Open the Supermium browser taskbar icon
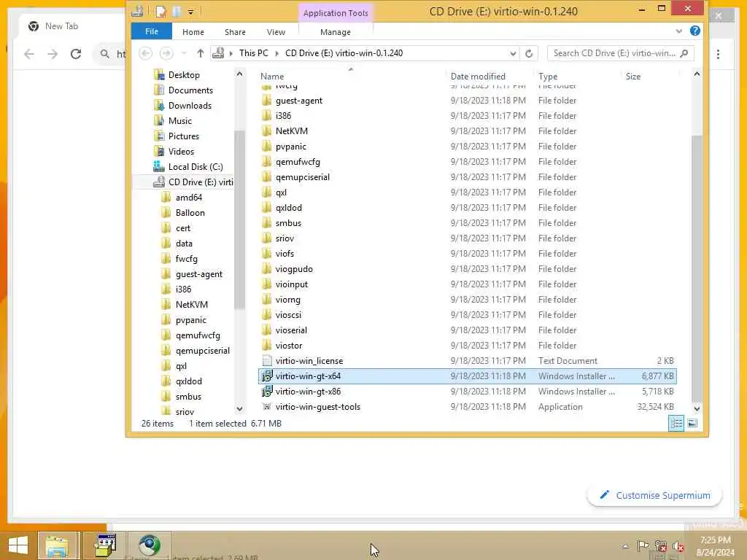 [150, 545]
